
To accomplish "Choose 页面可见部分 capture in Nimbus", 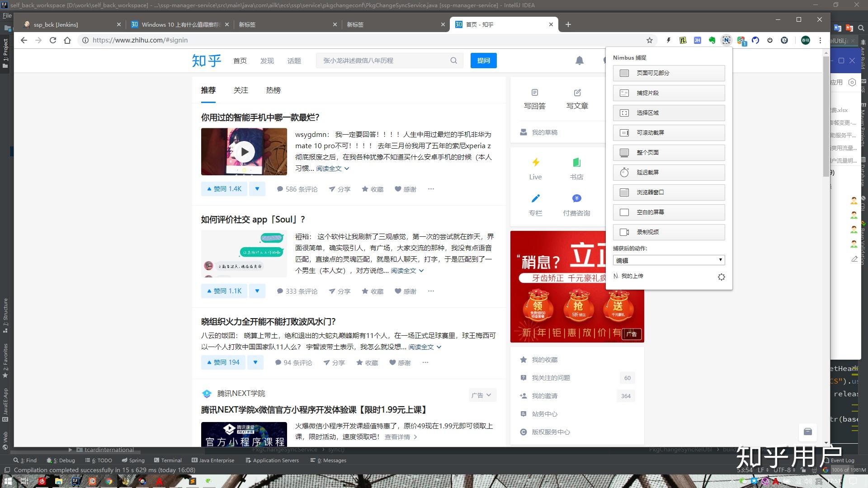I will (x=669, y=73).
